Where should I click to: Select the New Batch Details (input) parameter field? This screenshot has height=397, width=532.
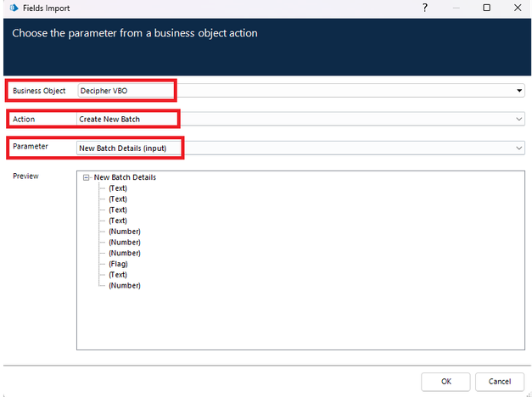pyautogui.click(x=300, y=148)
